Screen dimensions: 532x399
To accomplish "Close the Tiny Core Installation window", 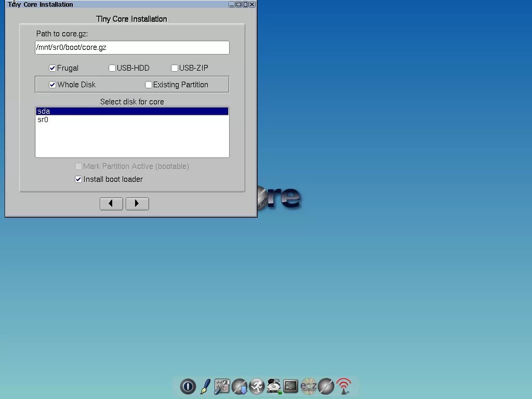I will [x=252, y=4].
